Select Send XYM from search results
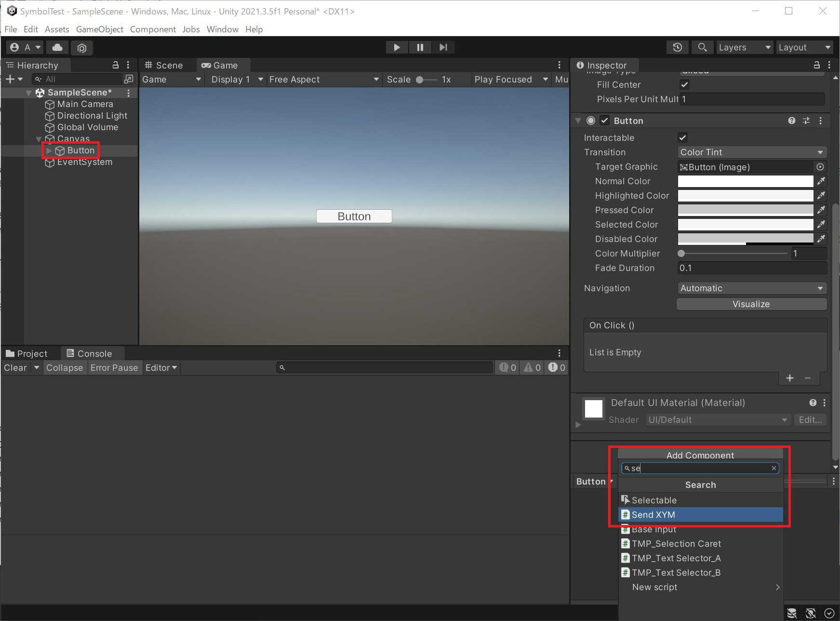840x621 pixels. point(700,515)
